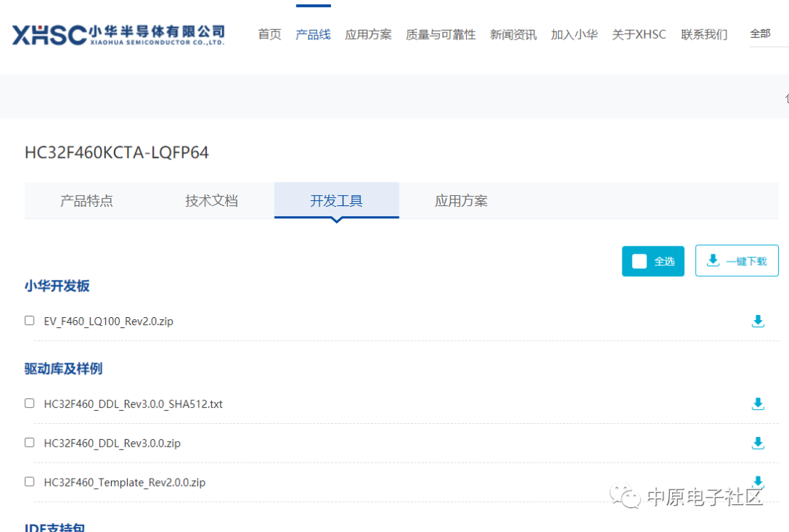Download HC32F460_DDL_Rev3.0.0.zip via its download icon
The height and width of the screenshot is (532, 789).
pyautogui.click(x=758, y=443)
